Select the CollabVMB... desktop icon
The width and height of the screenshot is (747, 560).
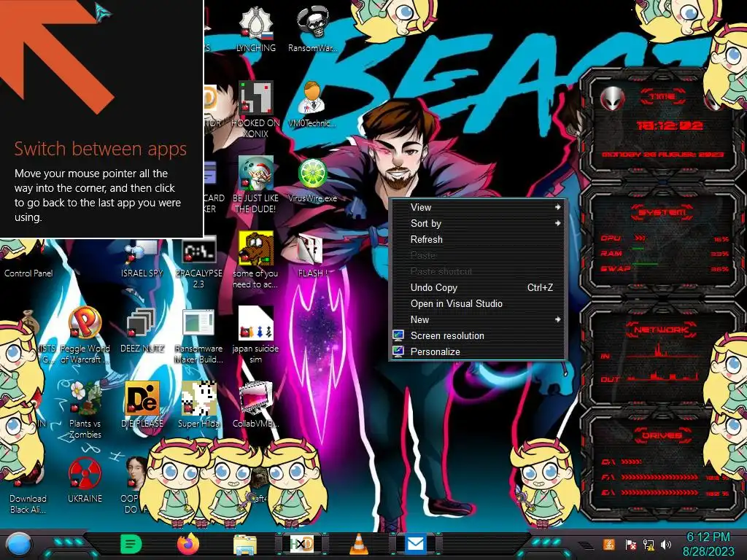pos(256,405)
